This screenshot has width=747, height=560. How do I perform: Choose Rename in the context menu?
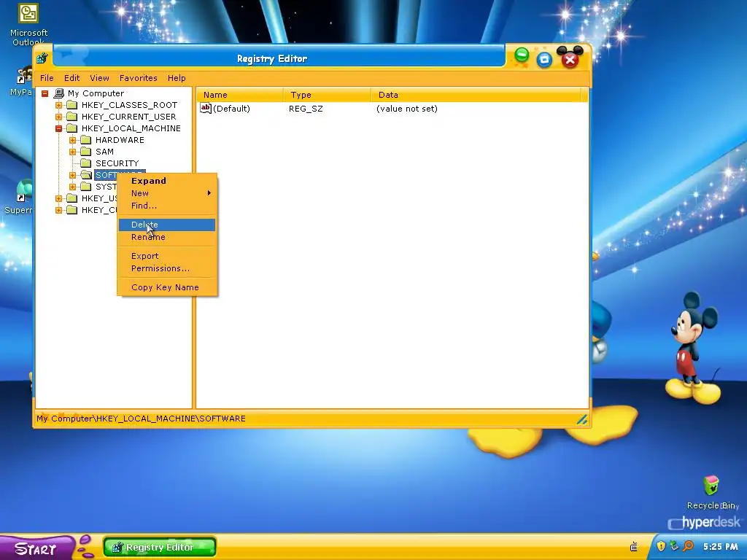(167, 237)
